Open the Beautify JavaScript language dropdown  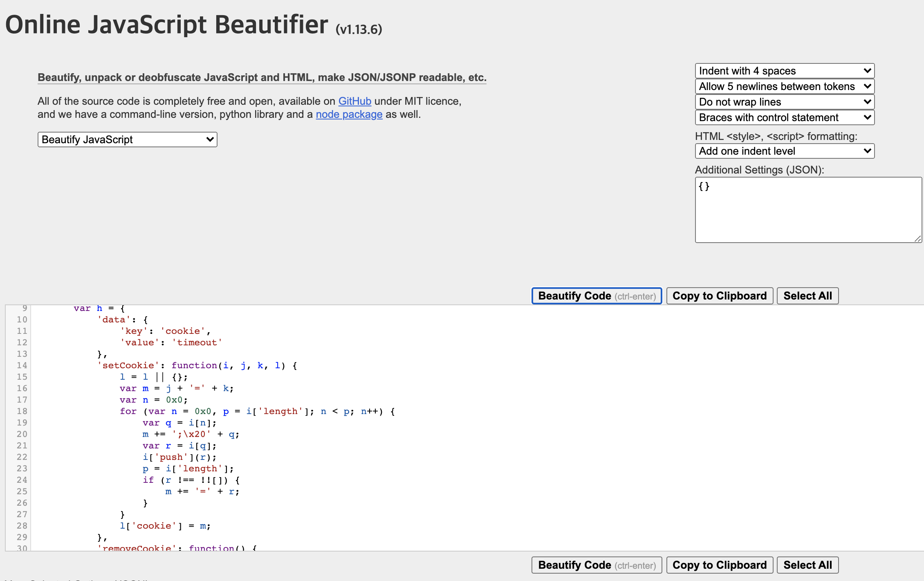click(x=127, y=140)
